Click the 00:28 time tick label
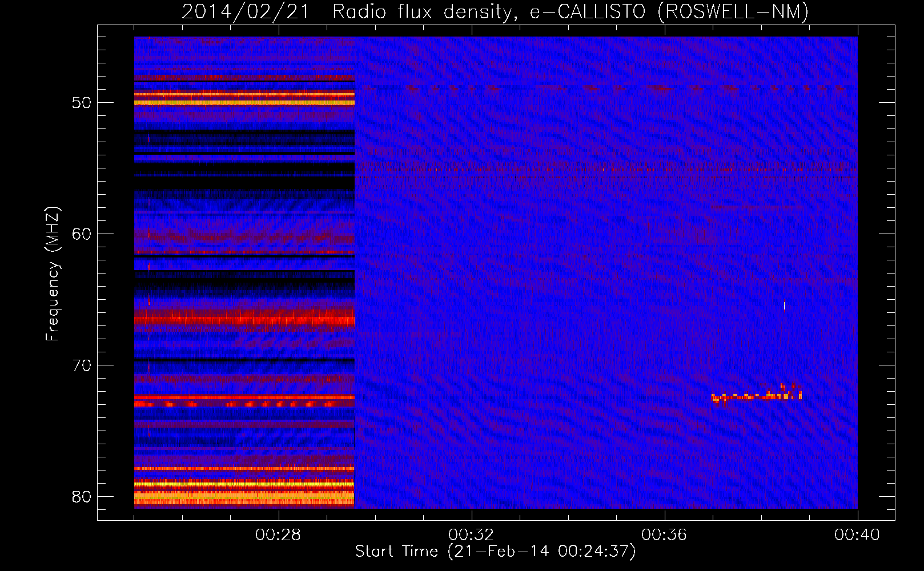The image size is (924, 571). [278, 534]
